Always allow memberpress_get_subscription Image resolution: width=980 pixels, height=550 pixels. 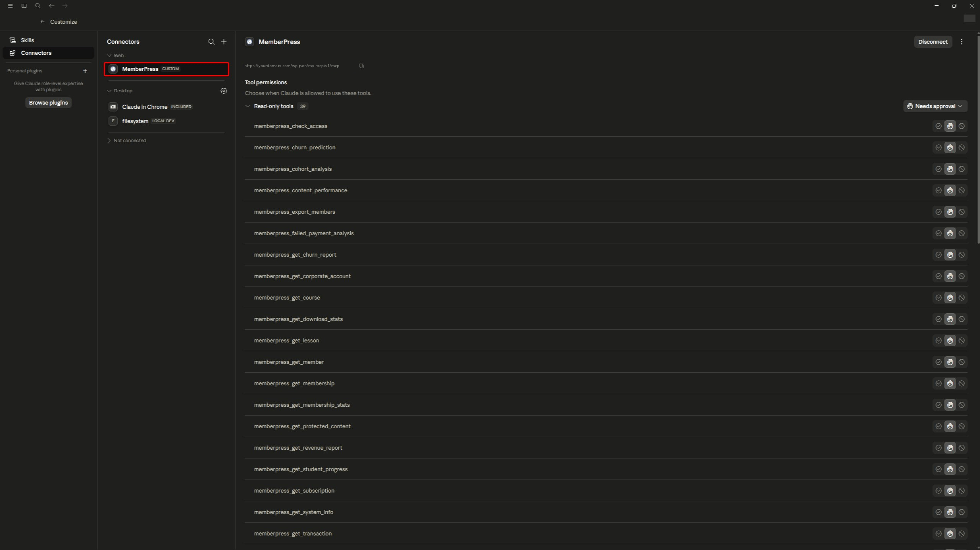point(938,491)
